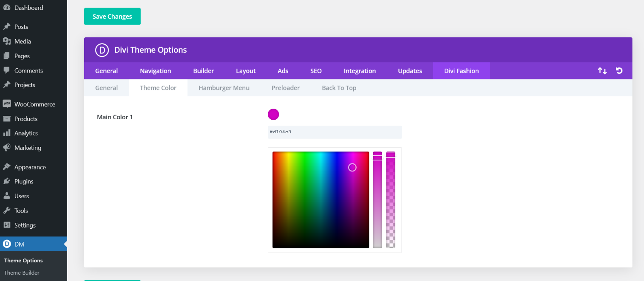The image size is (644, 281).
Task: Click the Divi Theme Options title
Action: (x=150, y=50)
